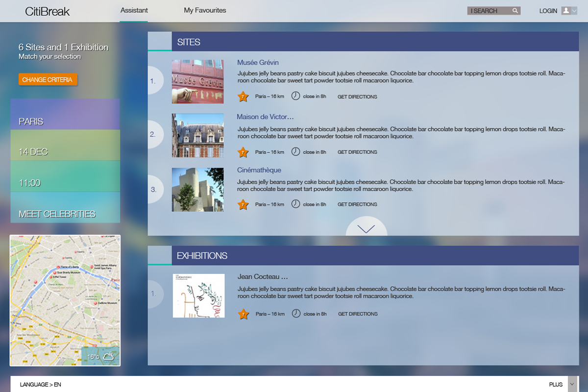Click star rating icon for Musée Grévin
The height and width of the screenshot is (392, 588).
[x=243, y=97]
